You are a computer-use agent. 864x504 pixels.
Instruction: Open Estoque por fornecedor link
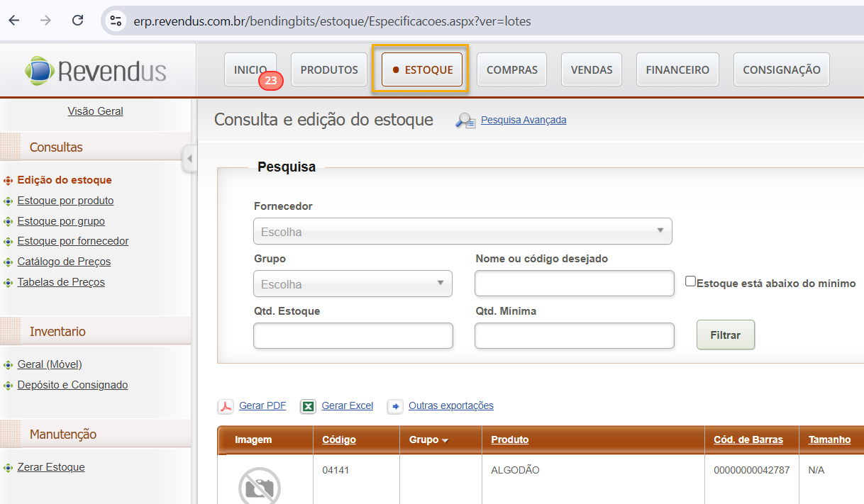73,241
